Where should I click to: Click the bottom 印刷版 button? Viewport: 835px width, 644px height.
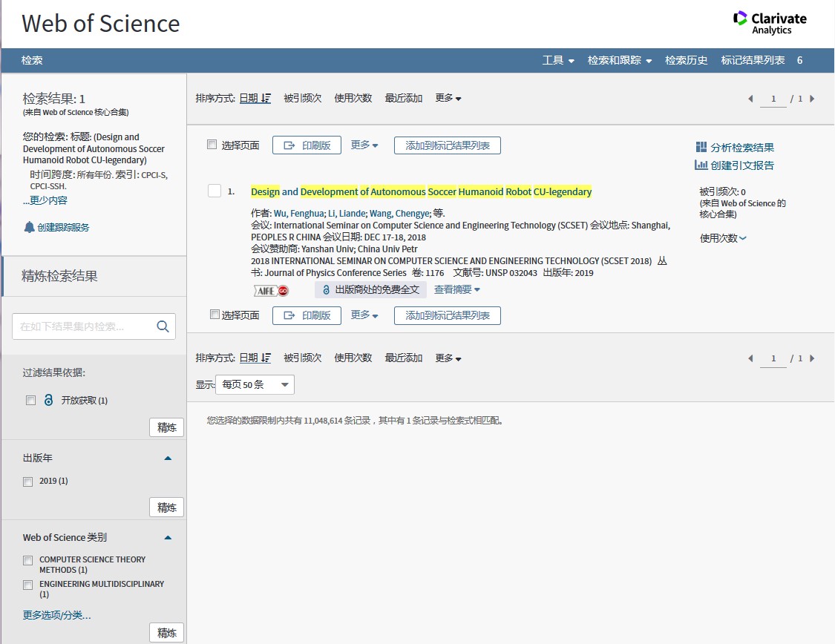pos(307,315)
